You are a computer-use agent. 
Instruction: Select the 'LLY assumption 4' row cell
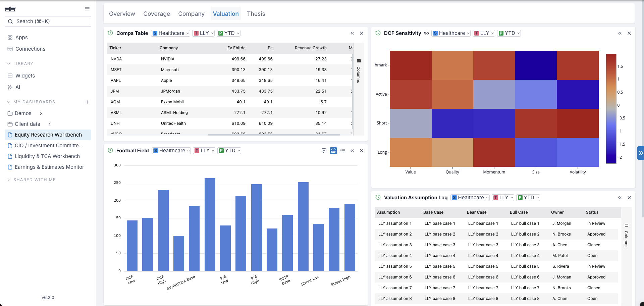[395, 256]
